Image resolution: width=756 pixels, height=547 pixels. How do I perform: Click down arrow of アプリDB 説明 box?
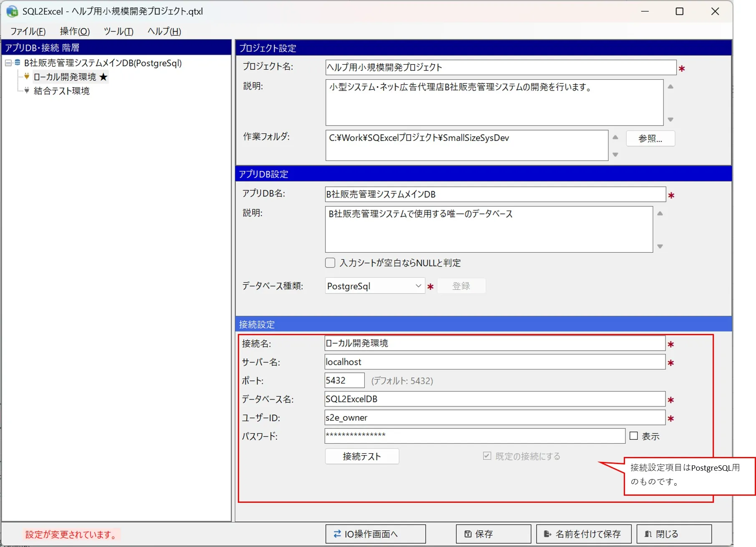[x=660, y=246]
